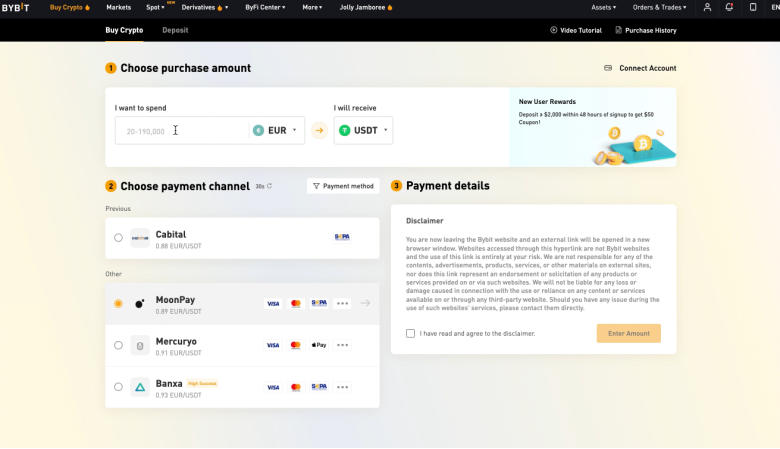780x449 pixels.
Task: Open the Jolly Jamboree promotion
Action: tap(366, 7)
